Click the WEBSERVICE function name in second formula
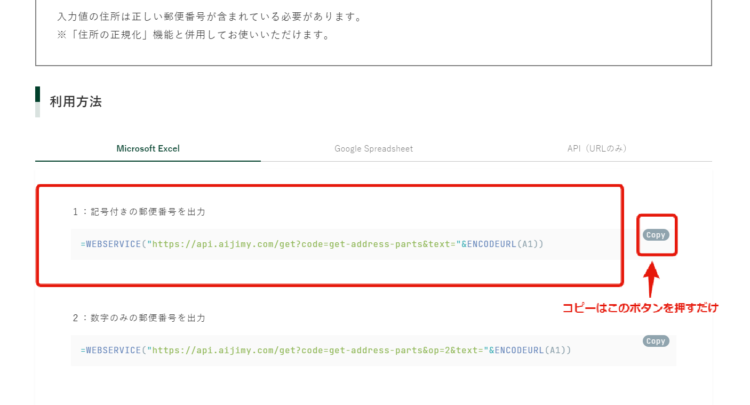The width and height of the screenshot is (750, 405). 114,350
